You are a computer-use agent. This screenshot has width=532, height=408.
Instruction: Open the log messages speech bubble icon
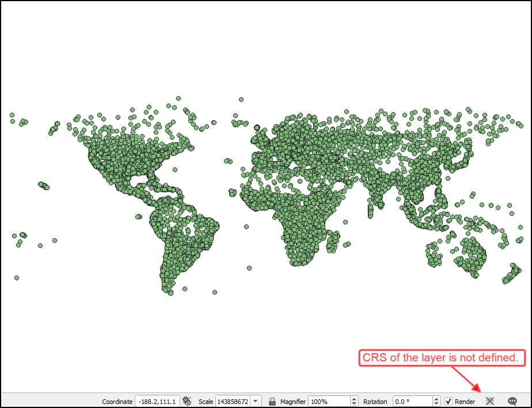click(512, 401)
